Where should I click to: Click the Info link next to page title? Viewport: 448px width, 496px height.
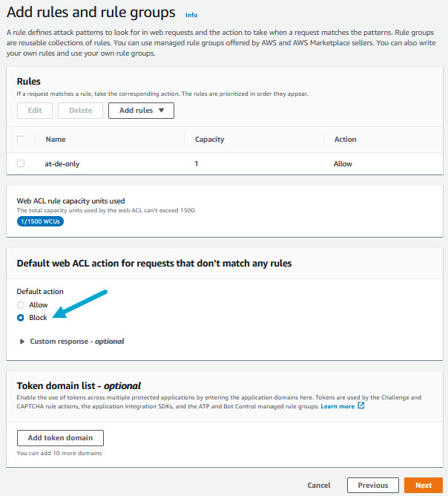coord(191,15)
